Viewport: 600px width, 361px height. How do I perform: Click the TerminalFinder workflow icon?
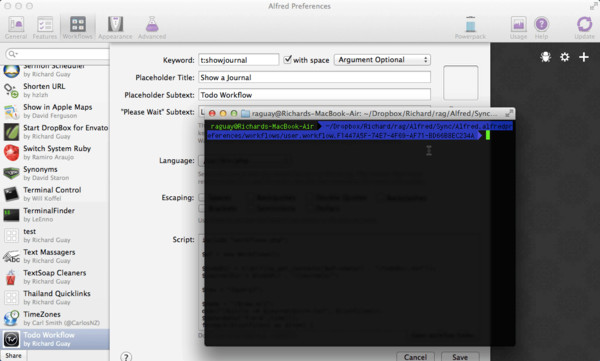(11, 214)
